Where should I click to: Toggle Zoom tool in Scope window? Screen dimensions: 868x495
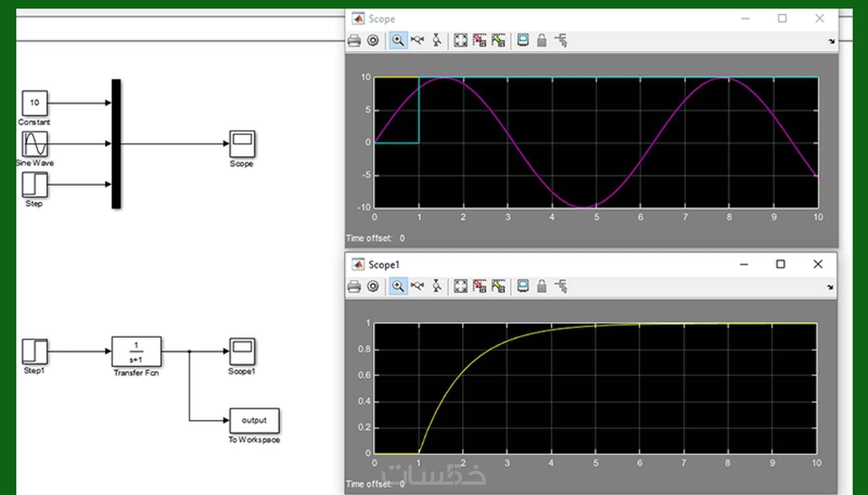(x=398, y=40)
